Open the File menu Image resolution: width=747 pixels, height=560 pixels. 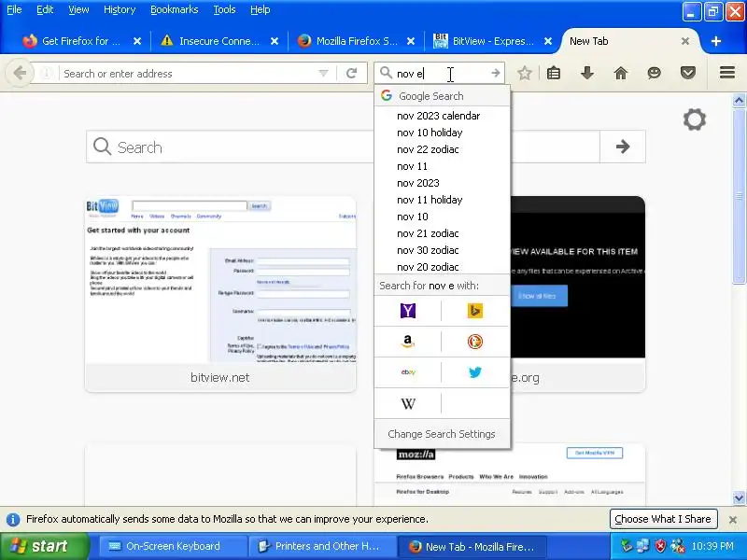(x=14, y=9)
